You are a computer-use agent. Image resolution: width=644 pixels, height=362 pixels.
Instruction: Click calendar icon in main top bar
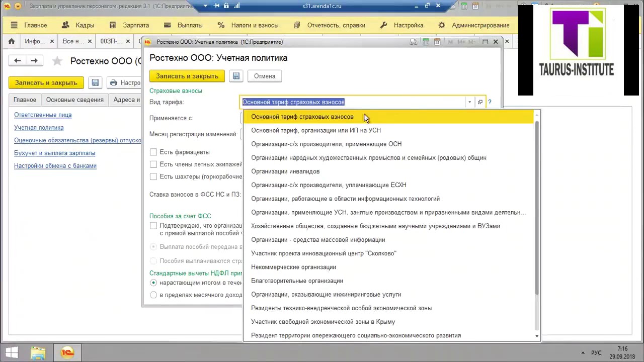pos(474,6)
